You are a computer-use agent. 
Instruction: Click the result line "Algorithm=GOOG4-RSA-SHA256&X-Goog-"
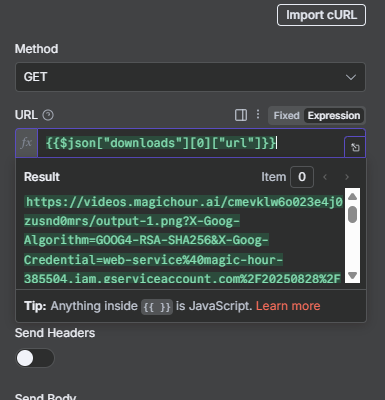pos(146,240)
